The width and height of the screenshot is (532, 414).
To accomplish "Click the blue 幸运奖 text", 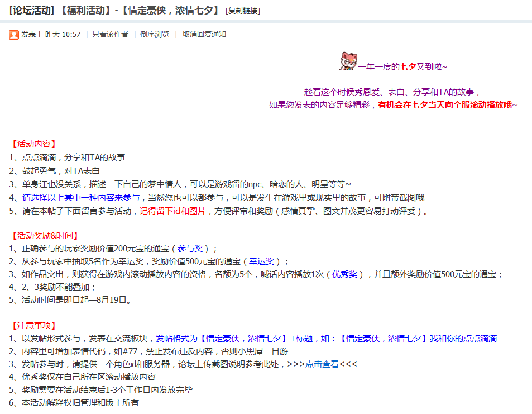I will click(x=261, y=261).
